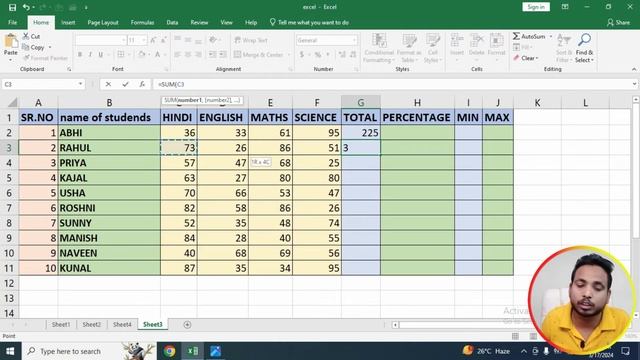Open the Paste options dropdown arrow
This screenshot has height=360, width=640.
point(11,60)
